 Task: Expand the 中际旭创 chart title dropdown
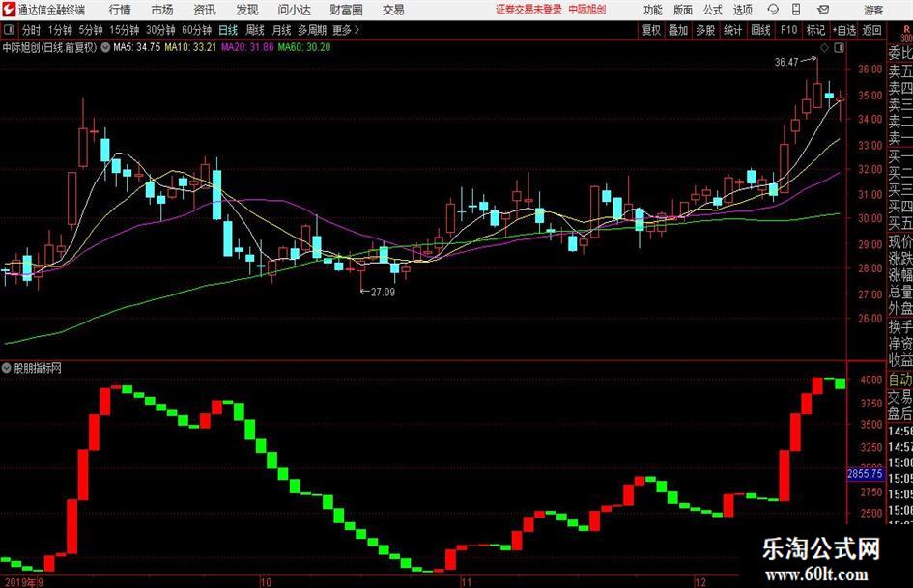(105, 47)
